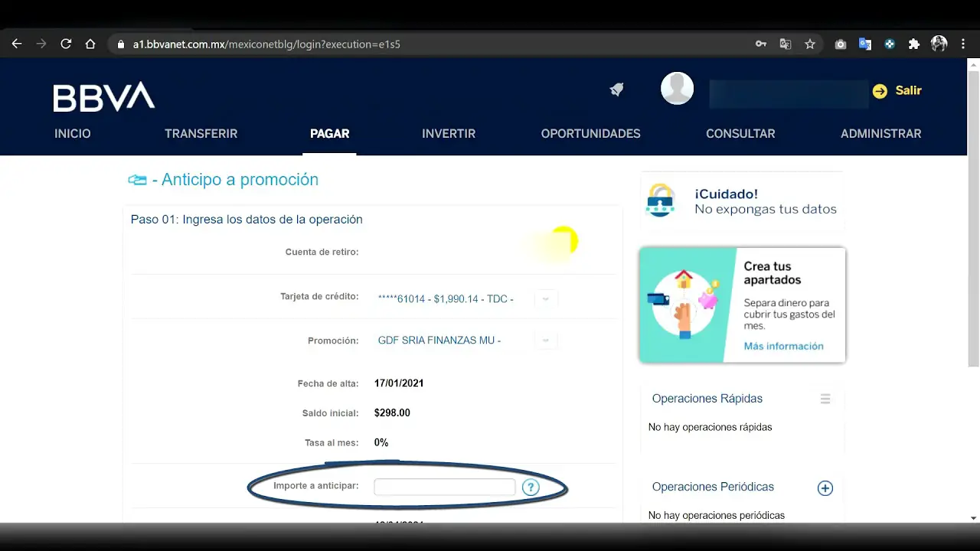Open the camera extension icon
Screen dimensions: 980x551
point(841,44)
